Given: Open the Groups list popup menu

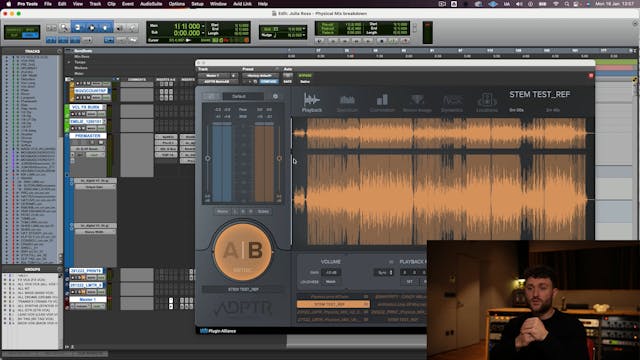Looking at the screenshot, I should (60, 269).
